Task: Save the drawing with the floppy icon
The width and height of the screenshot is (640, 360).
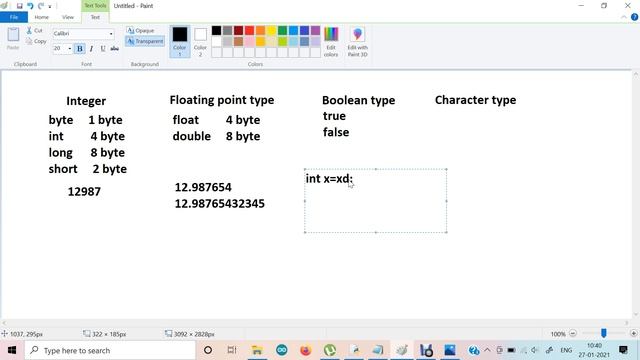Action: coord(19,6)
